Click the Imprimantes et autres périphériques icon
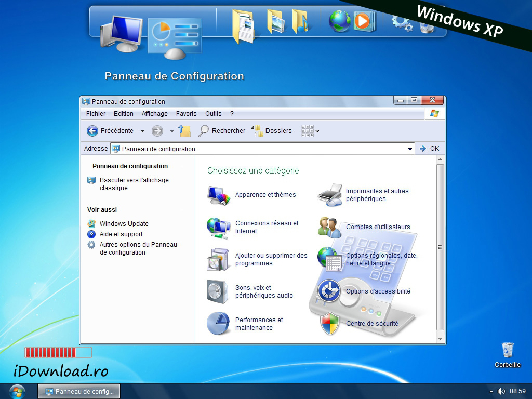Viewport: 532px width, 399px height. (x=330, y=195)
